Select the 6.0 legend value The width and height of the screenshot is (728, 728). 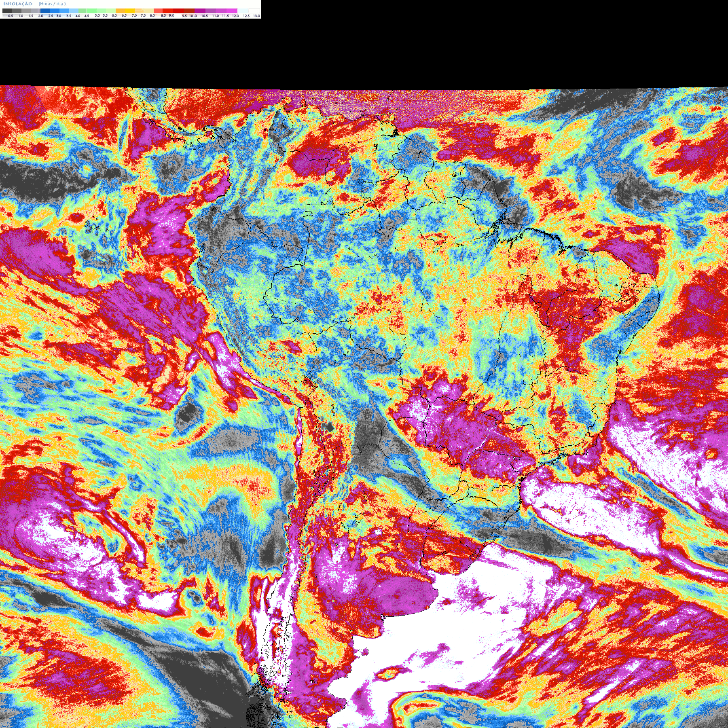pyautogui.click(x=114, y=15)
